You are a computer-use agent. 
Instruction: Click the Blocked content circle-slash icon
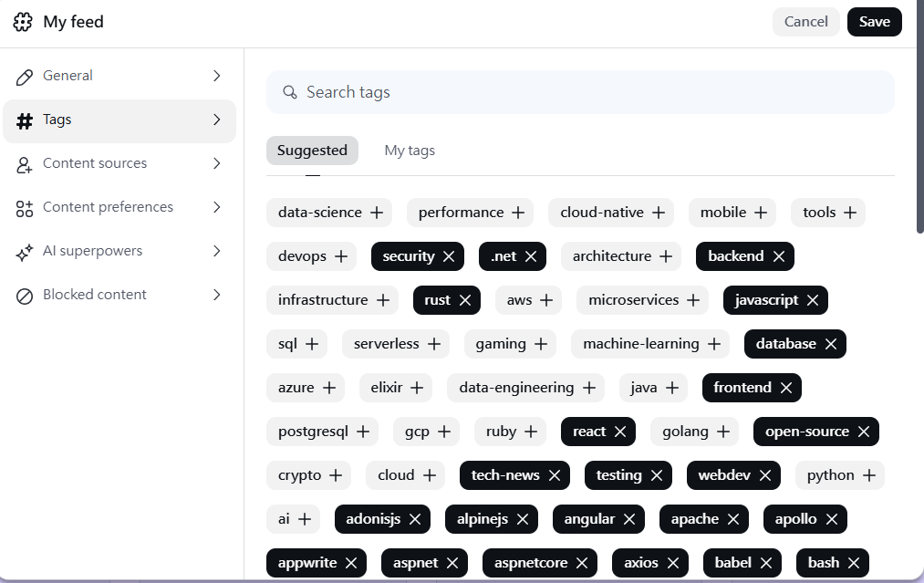[25, 296]
